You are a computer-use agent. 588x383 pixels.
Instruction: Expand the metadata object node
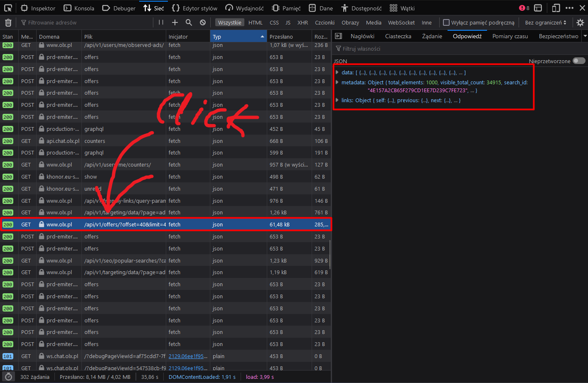(x=337, y=82)
